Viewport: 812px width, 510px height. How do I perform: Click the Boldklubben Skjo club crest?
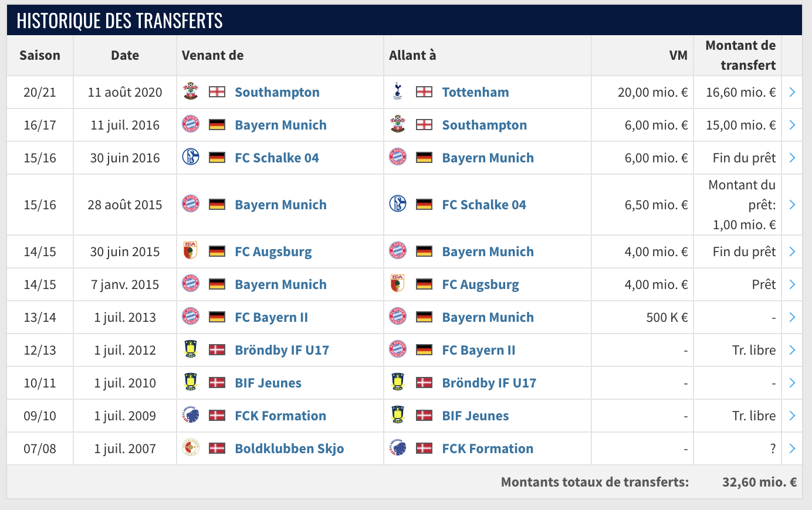[x=191, y=448]
